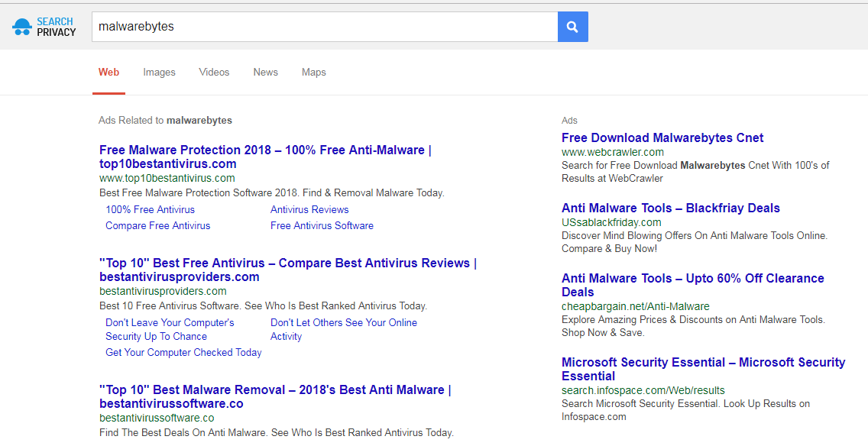The image size is (868, 446).
Task: Open the Free Malware Protection 2018 result
Action: (x=265, y=157)
